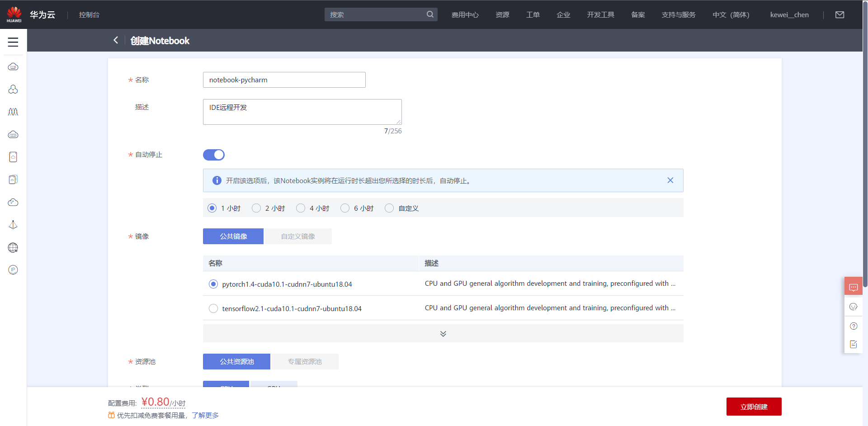Image resolution: width=868 pixels, height=426 pixels.
Task: Click the 描述 textarea
Action: point(302,112)
